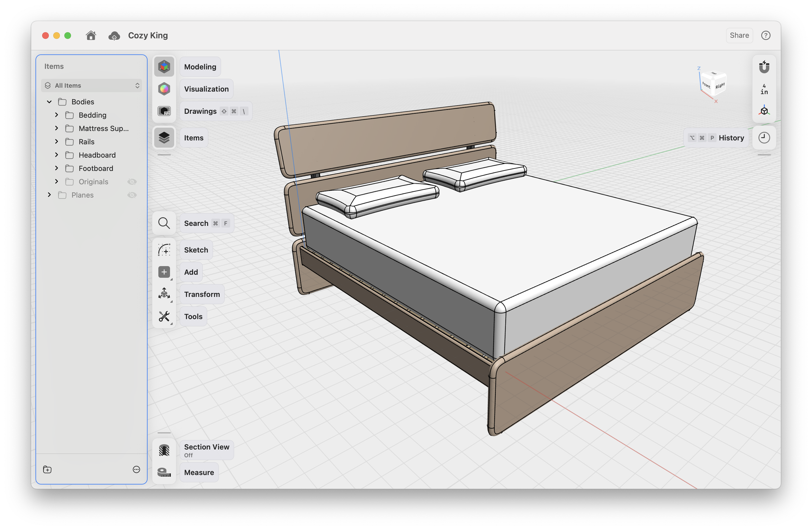Open History clock icon

pos(764,138)
